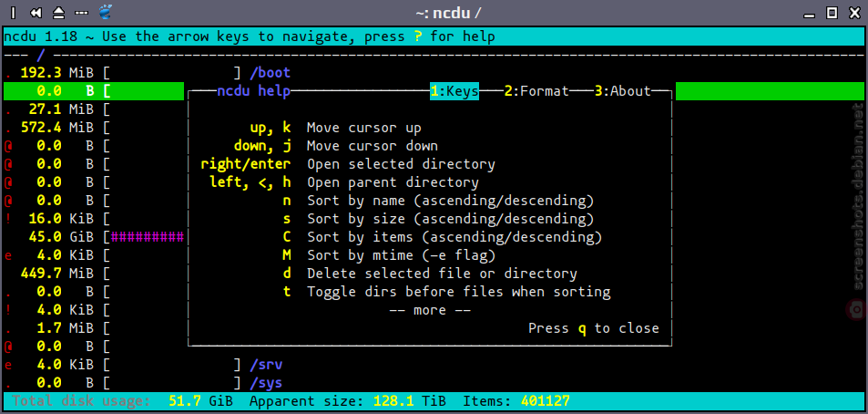Image resolution: width=868 pixels, height=414 pixels.
Task: Click the dashed line title bar icon
Action: 81,12
